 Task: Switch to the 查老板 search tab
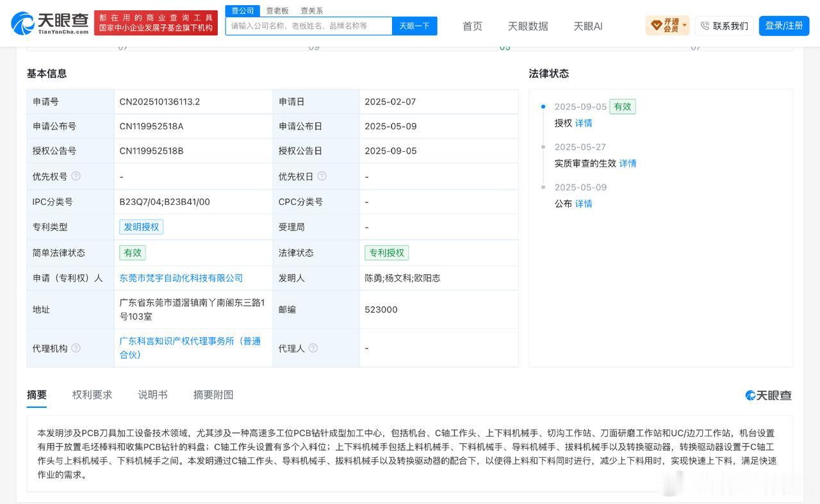[277, 10]
